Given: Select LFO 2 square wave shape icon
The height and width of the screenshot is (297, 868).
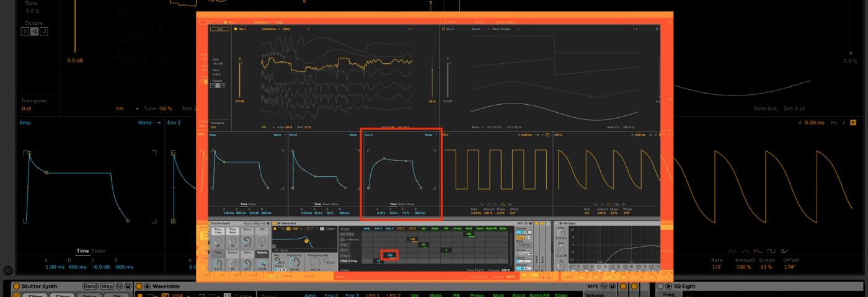Looking at the screenshot, I should [x=616, y=205].
